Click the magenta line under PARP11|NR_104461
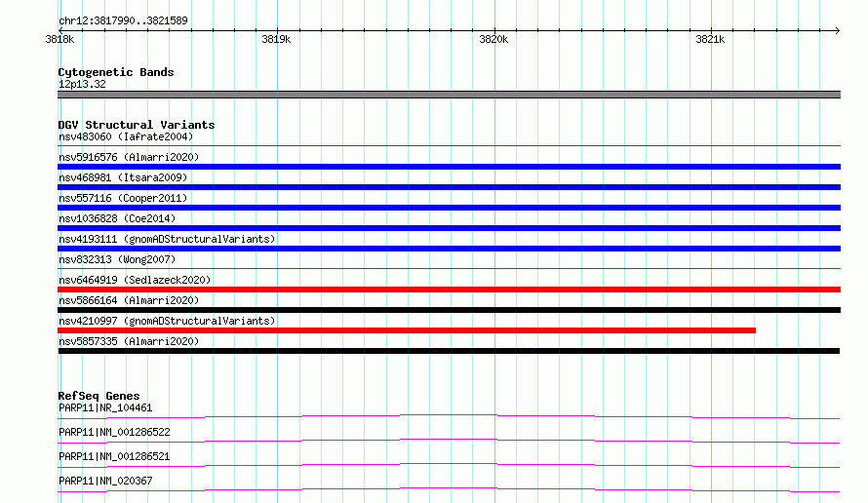The image size is (868, 503). point(449,416)
